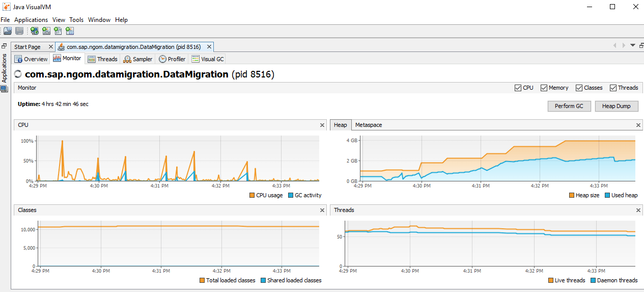Click the CPU usage orange legend swatch
The height and width of the screenshot is (292, 644).
[252, 195]
